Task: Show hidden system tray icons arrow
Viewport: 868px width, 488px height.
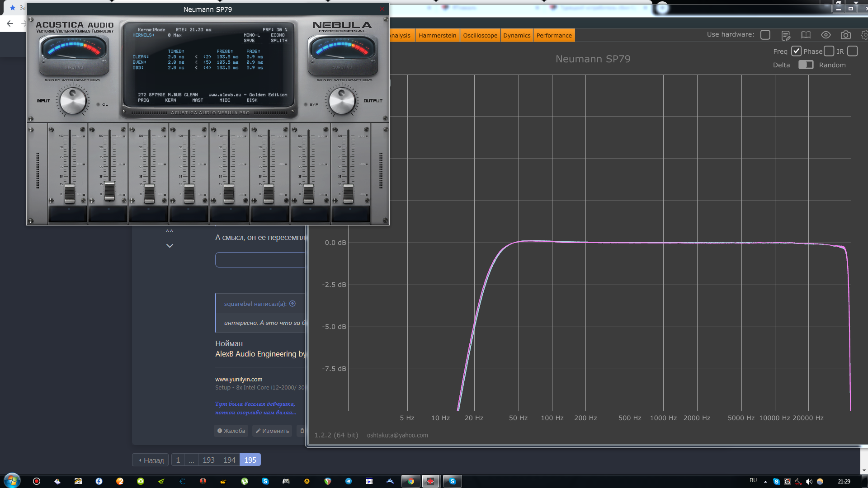Action: 765,482
